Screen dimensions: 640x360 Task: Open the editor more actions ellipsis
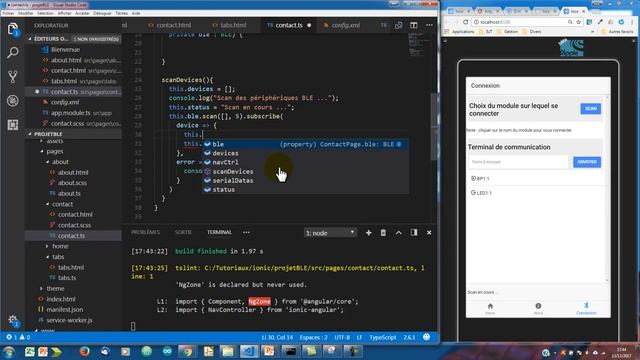[429, 25]
